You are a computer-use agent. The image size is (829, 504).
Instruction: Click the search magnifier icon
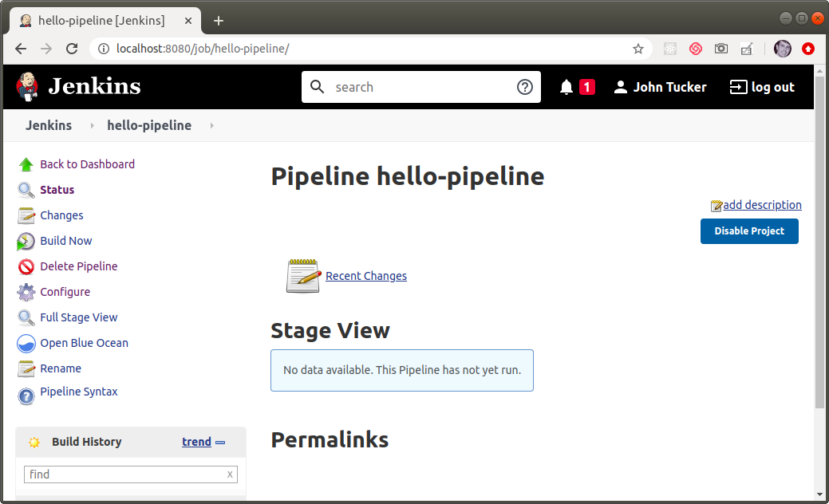point(317,86)
